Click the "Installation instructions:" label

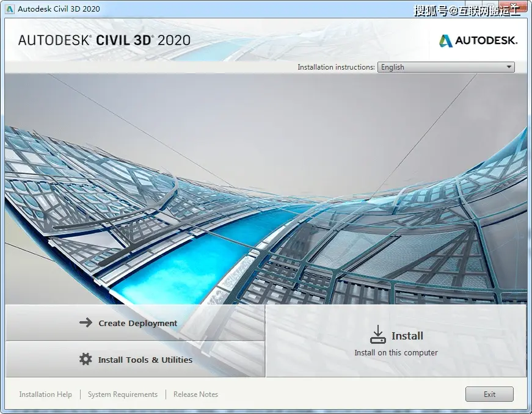coord(336,67)
